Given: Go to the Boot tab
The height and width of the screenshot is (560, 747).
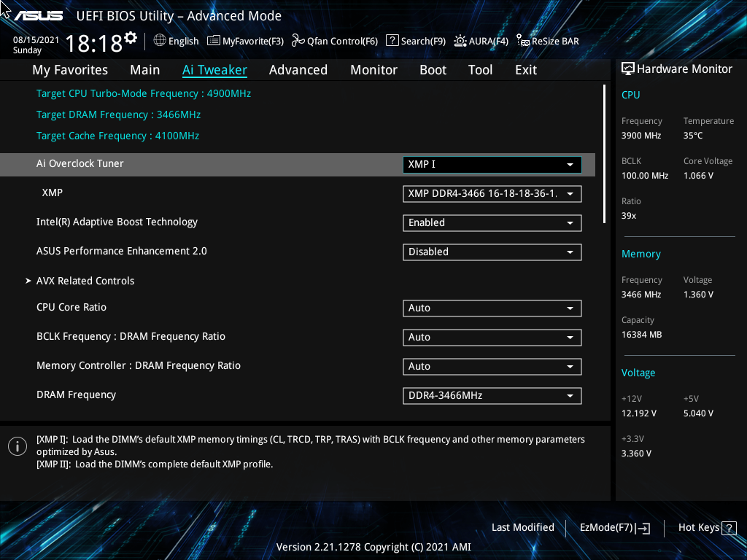Looking at the screenshot, I should click(x=433, y=70).
